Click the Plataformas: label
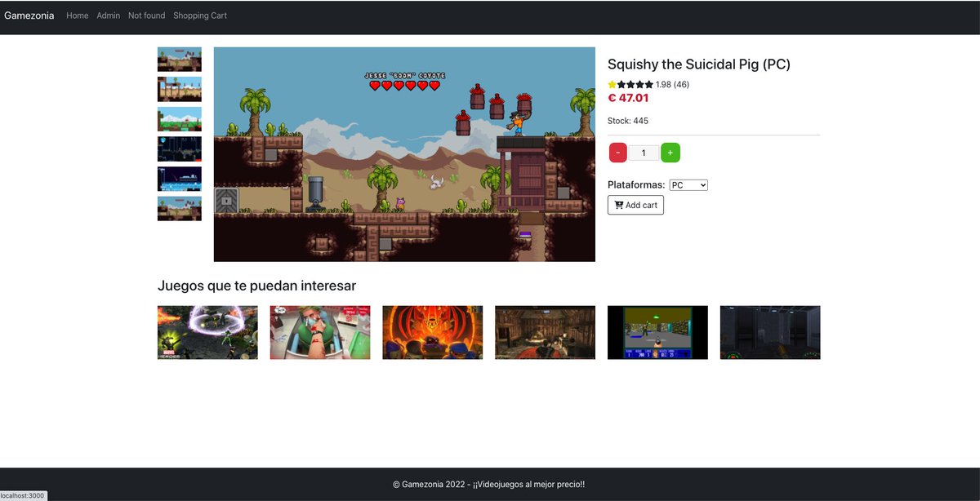 pos(636,185)
